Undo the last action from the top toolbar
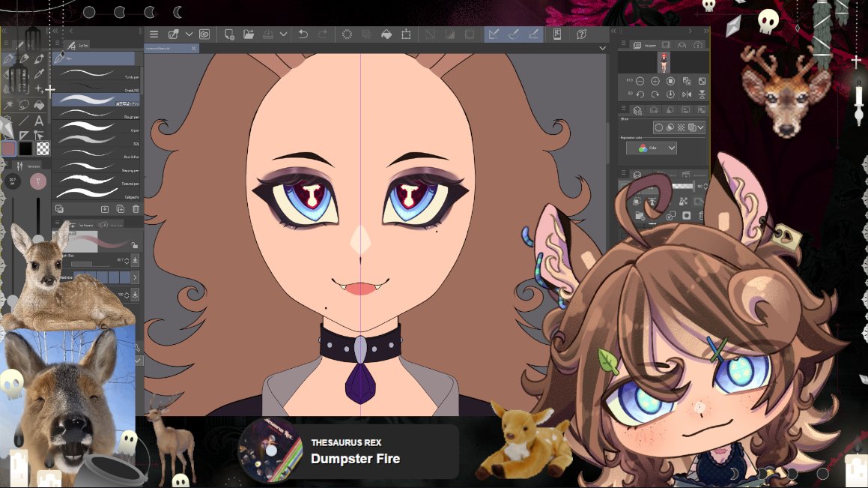The image size is (868, 488). click(x=303, y=34)
